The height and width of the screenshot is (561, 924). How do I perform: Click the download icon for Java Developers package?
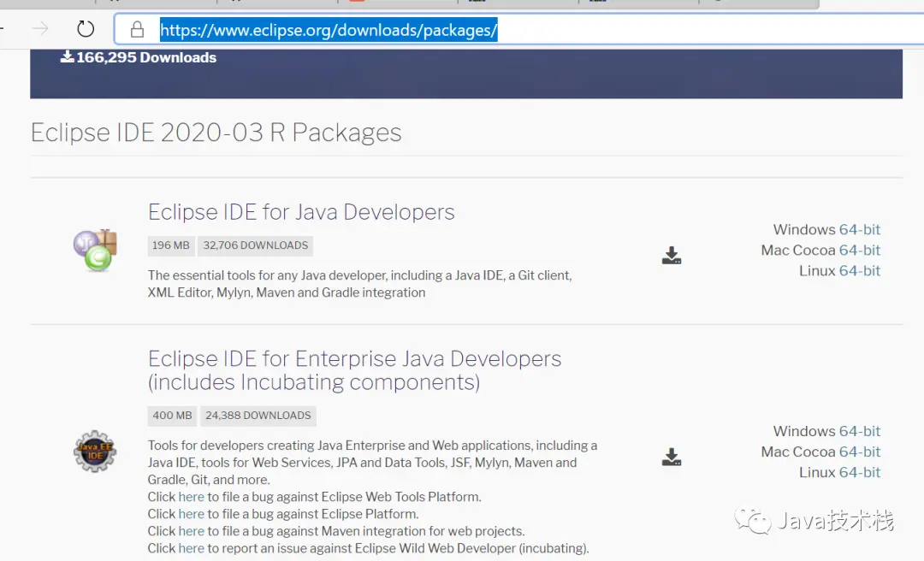coord(672,255)
